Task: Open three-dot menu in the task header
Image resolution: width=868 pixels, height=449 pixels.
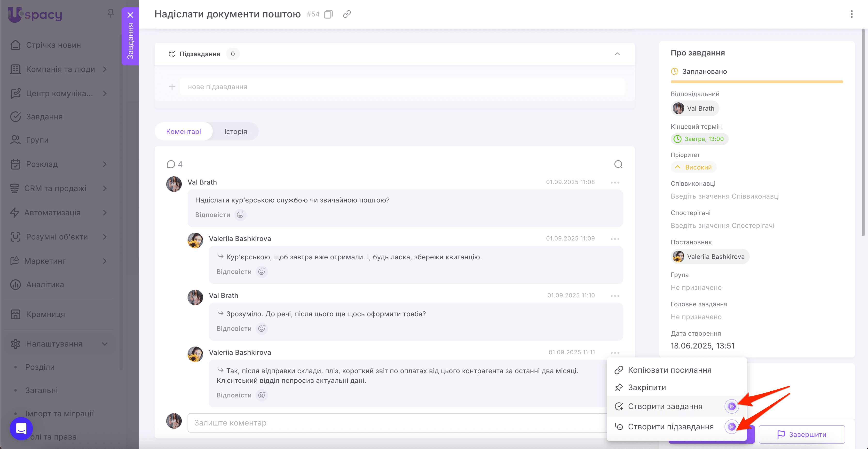Action: coord(852,14)
